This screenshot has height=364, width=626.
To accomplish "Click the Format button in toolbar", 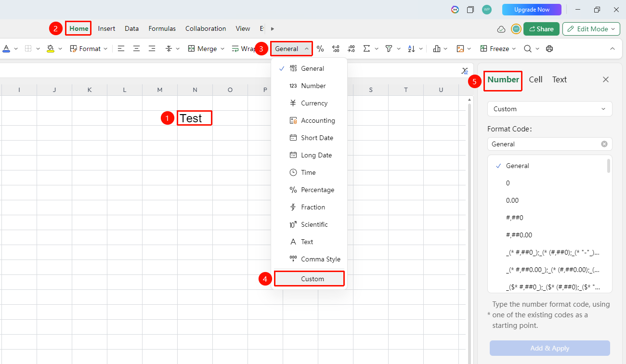I will 86,49.
